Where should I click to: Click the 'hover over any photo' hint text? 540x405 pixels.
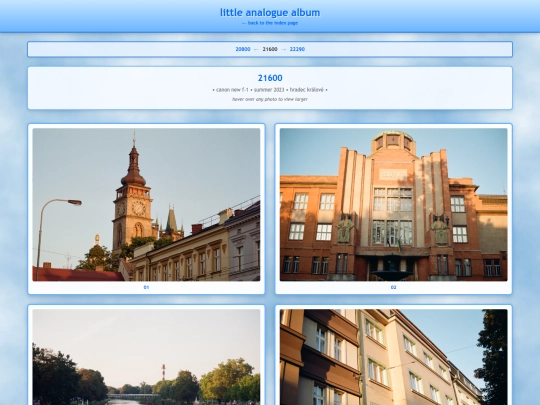tap(270, 99)
